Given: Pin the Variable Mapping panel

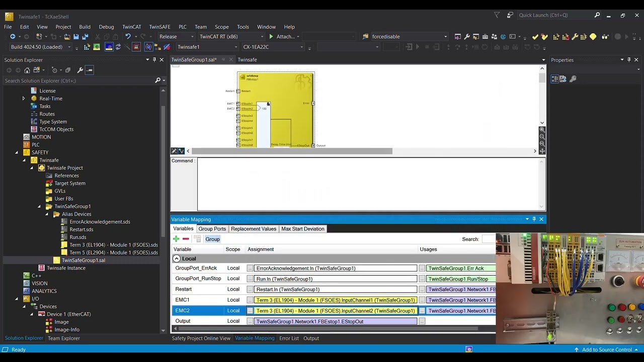Looking at the screenshot, I should point(534,219).
